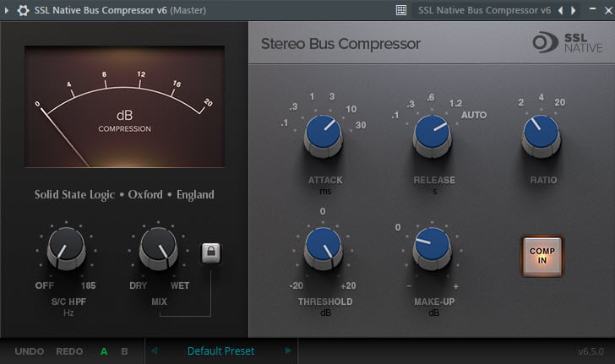Click the Attack knob
615x364 pixels.
(324, 136)
